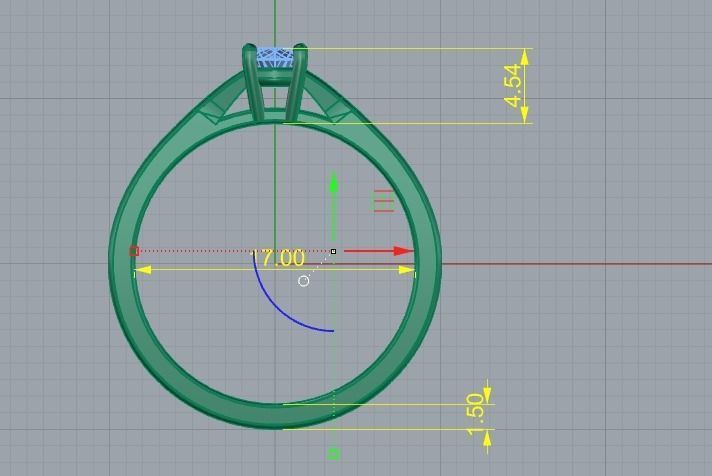
Task: Select the blue gemstone on the ring
Action: tap(276, 59)
